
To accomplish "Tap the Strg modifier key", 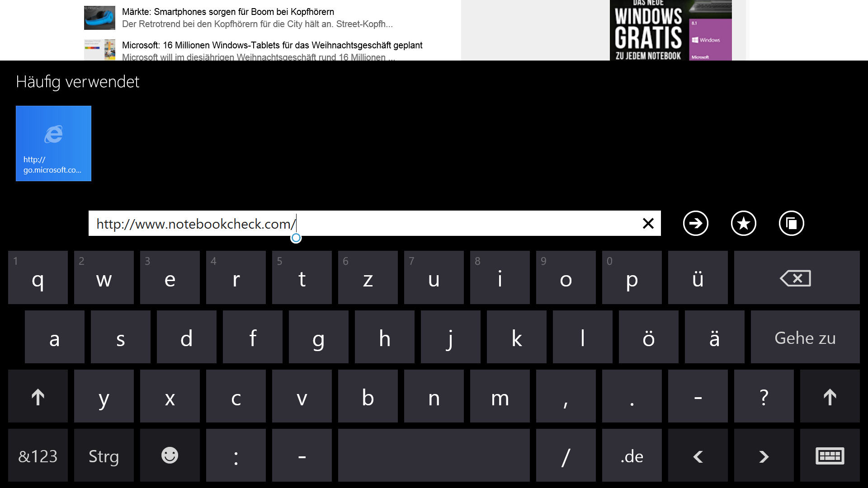I will coord(104,455).
